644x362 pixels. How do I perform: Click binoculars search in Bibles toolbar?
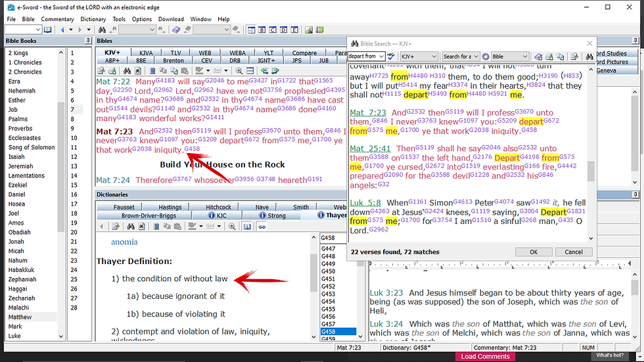coord(127,70)
